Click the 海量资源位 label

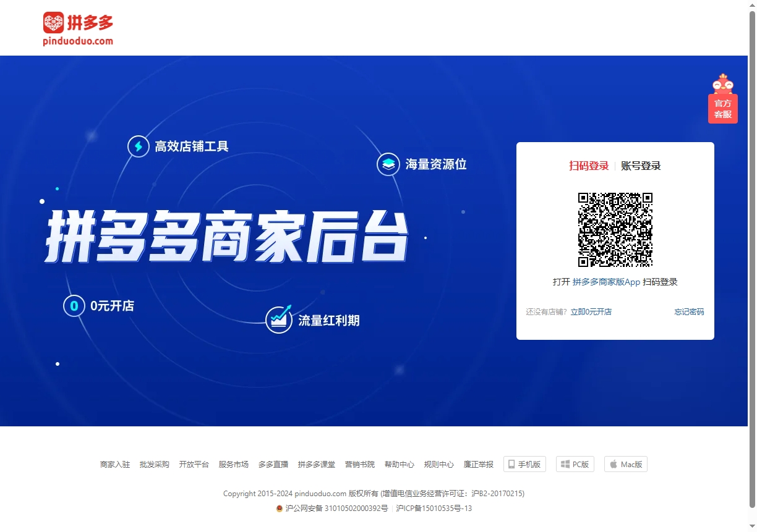click(436, 164)
